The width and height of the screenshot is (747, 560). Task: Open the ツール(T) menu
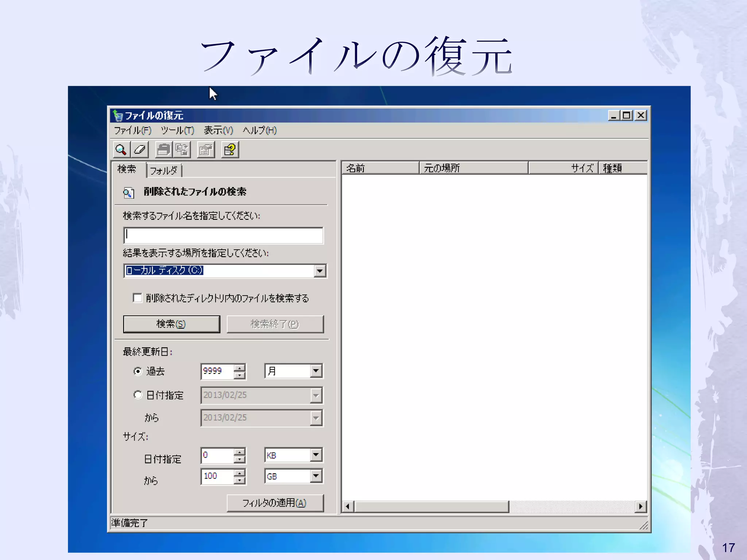coord(177,131)
